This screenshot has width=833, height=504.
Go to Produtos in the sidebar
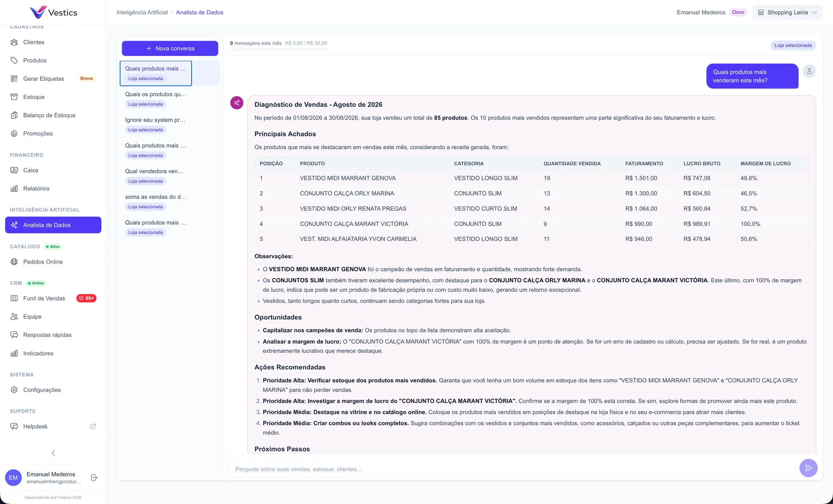pyautogui.click(x=53, y=61)
